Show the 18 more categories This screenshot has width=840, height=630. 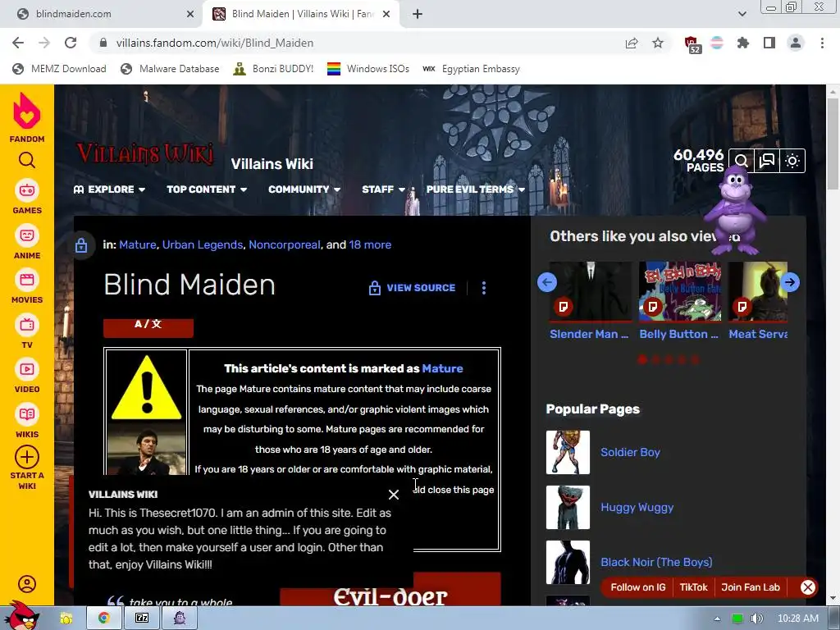(x=370, y=244)
